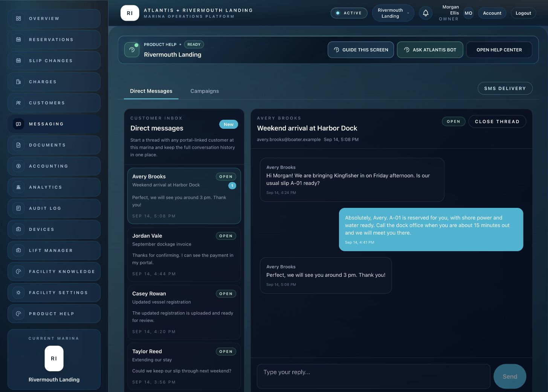Focus the 'Type your reply...' field
Screen dimensions: 548x392
coord(374,376)
